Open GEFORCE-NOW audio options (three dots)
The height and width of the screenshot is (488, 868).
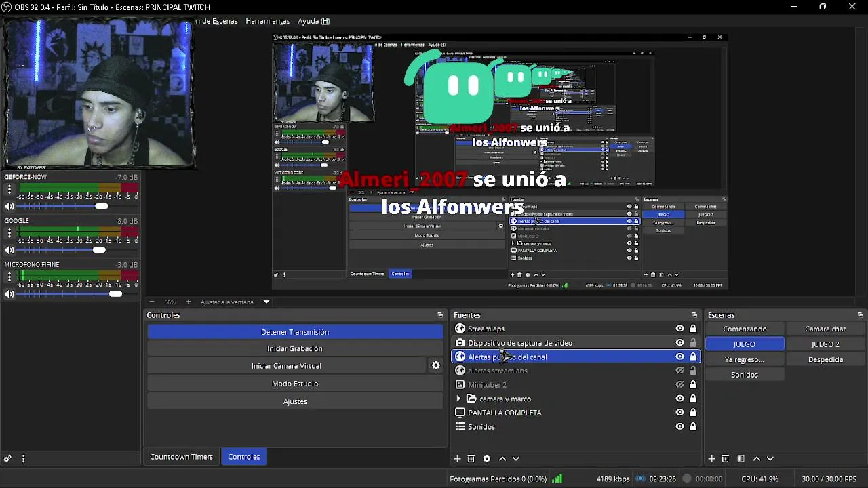pyautogui.click(x=9, y=190)
